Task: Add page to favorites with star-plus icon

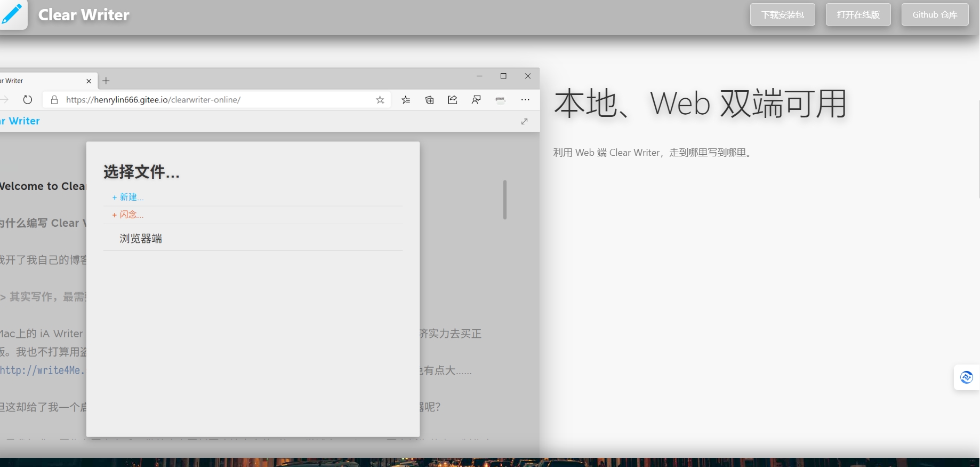Action: (380, 100)
